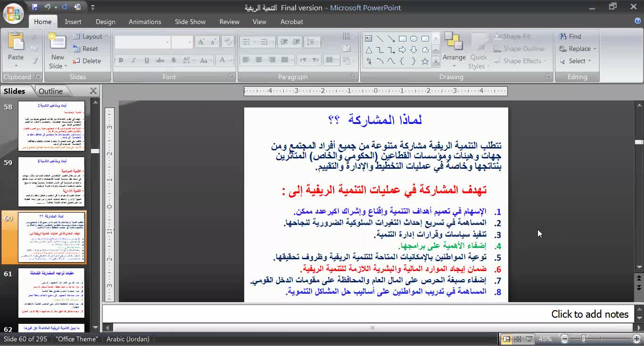Save the presentation from Quick Access Toolbar
This screenshot has height=346, width=644.
[35, 7]
